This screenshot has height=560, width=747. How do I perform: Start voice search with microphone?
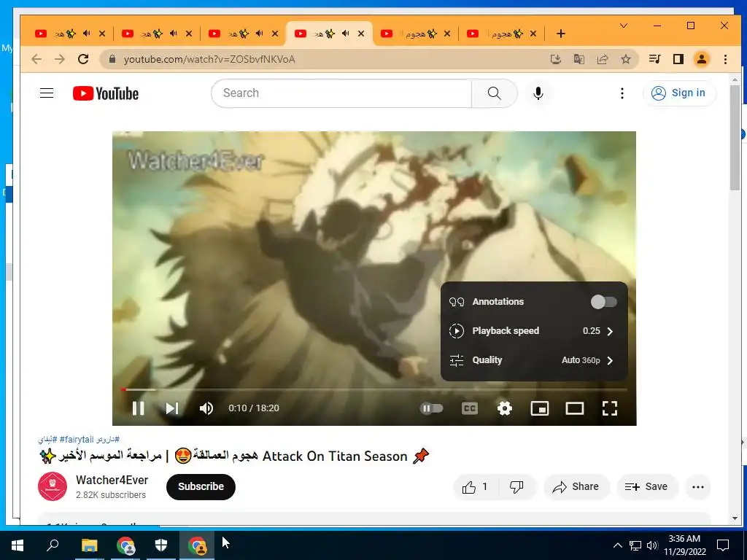click(x=538, y=93)
